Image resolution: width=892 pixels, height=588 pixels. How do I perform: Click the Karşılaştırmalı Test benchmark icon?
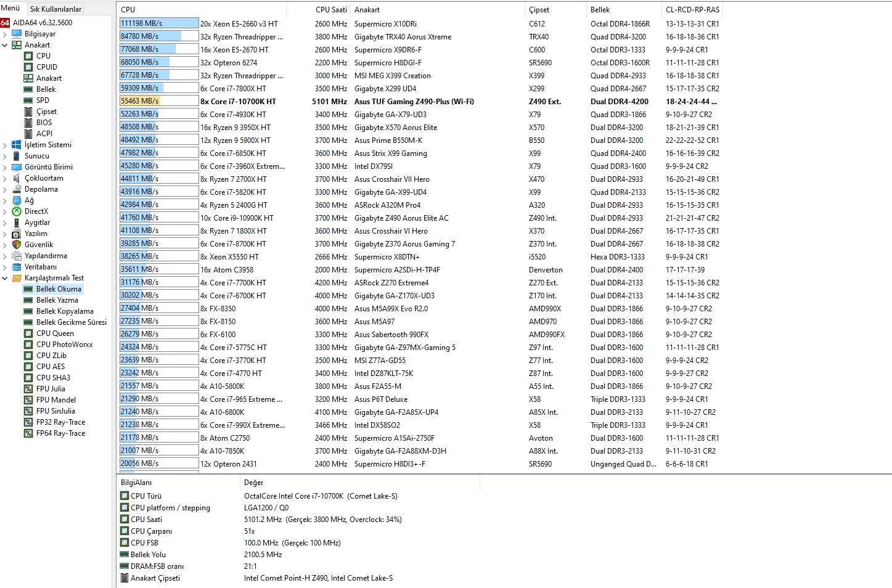pos(17,278)
